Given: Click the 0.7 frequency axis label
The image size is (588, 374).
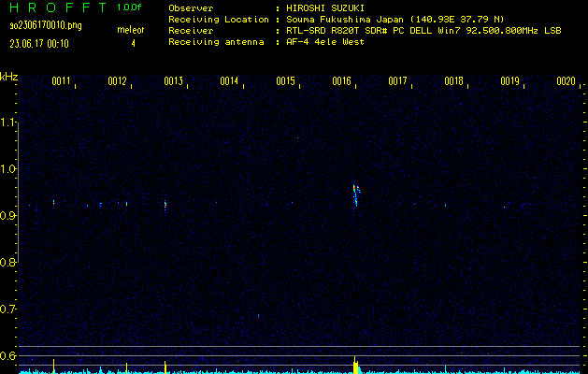Looking at the screenshot, I should coord(8,309).
